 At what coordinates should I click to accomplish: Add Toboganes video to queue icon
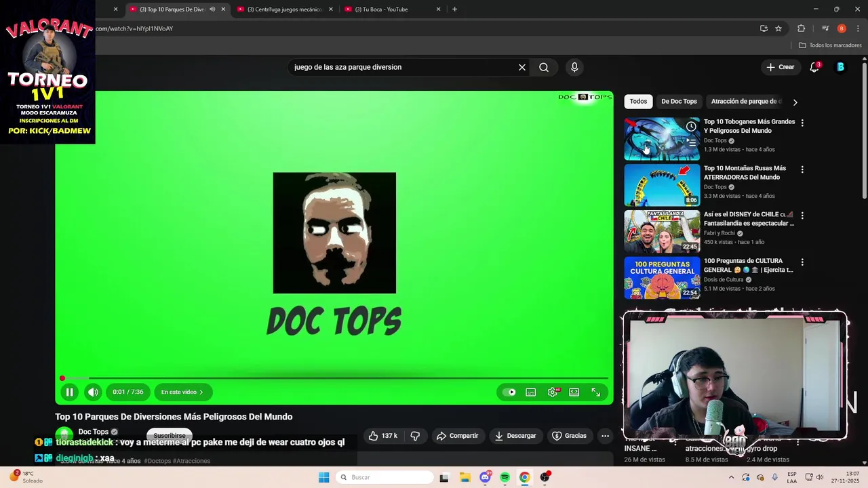pos(691,142)
